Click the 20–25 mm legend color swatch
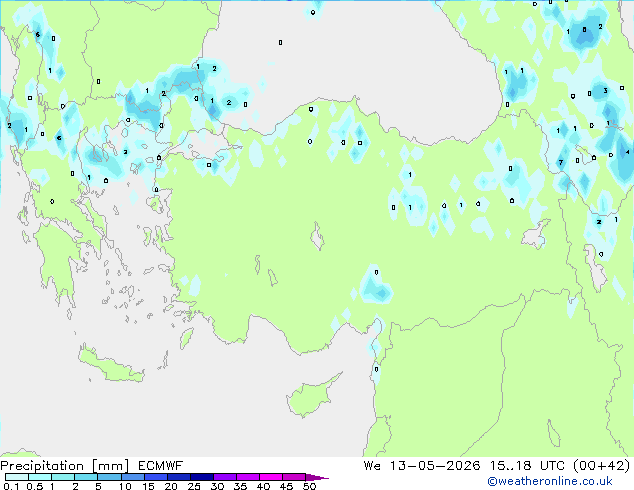The width and height of the screenshot is (634, 490). tap(178, 477)
